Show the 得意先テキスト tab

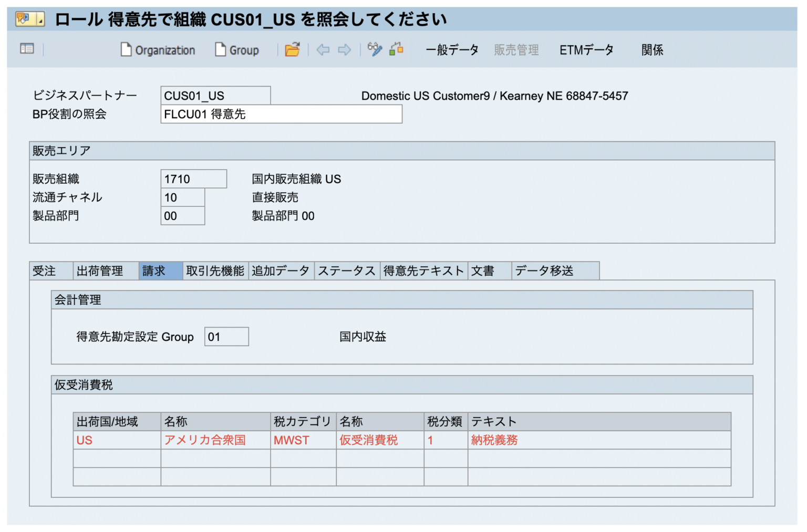click(423, 271)
